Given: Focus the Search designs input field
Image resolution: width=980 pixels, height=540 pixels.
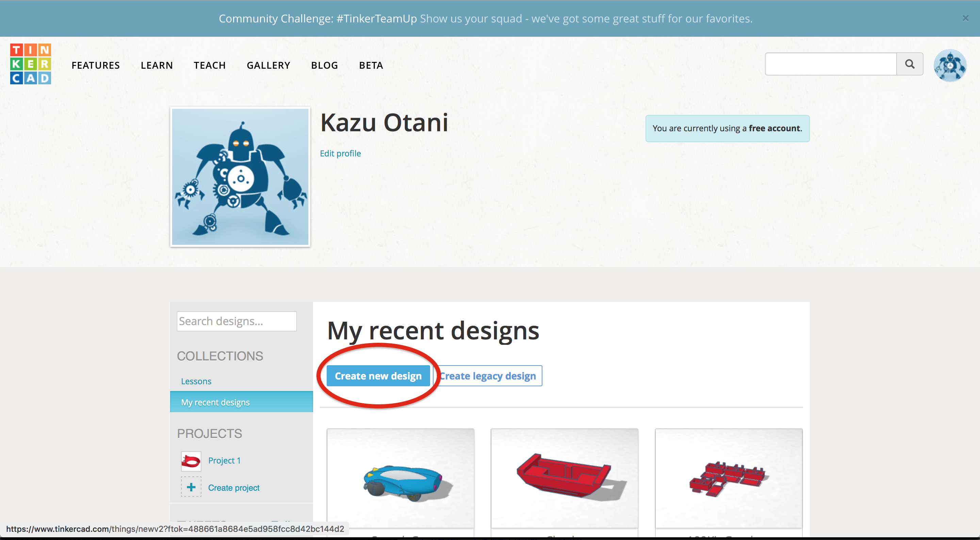Looking at the screenshot, I should [x=236, y=321].
